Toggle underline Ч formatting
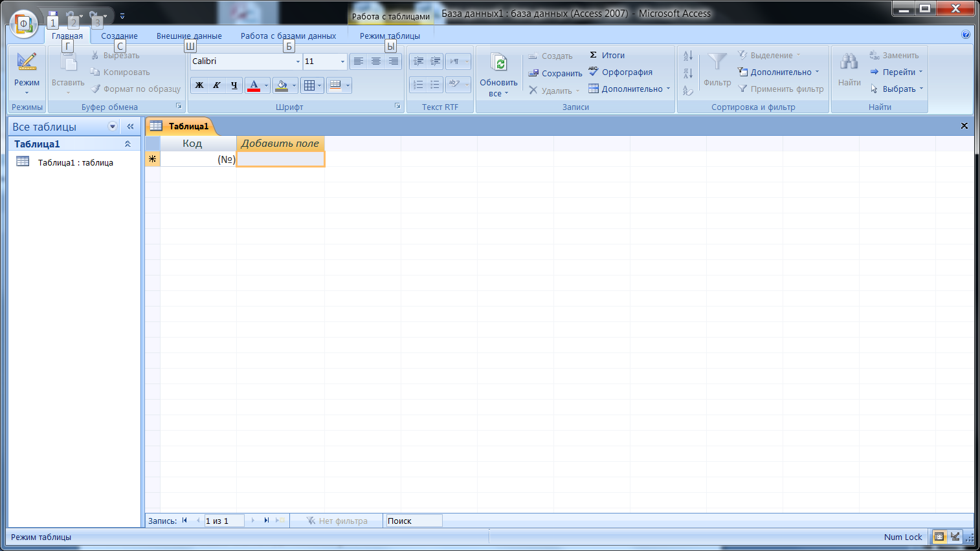This screenshot has height=551, width=980. [x=234, y=85]
